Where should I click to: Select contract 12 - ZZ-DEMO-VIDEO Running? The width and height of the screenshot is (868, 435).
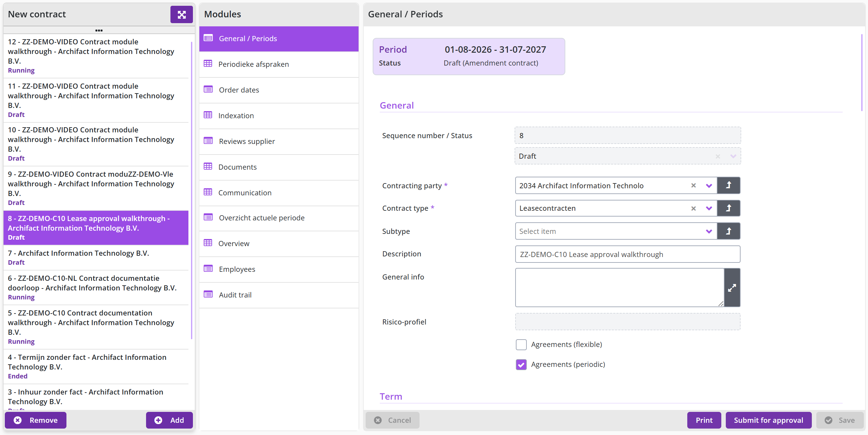96,56
